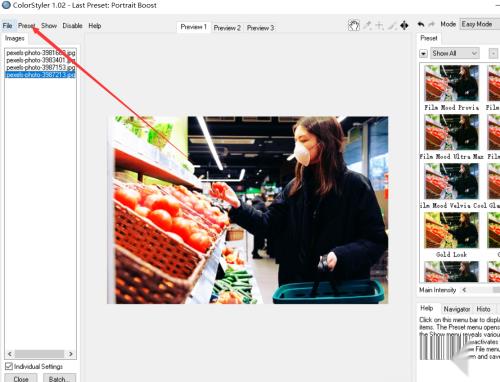
Task: Open the Preset menu
Action: pos(26,26)
